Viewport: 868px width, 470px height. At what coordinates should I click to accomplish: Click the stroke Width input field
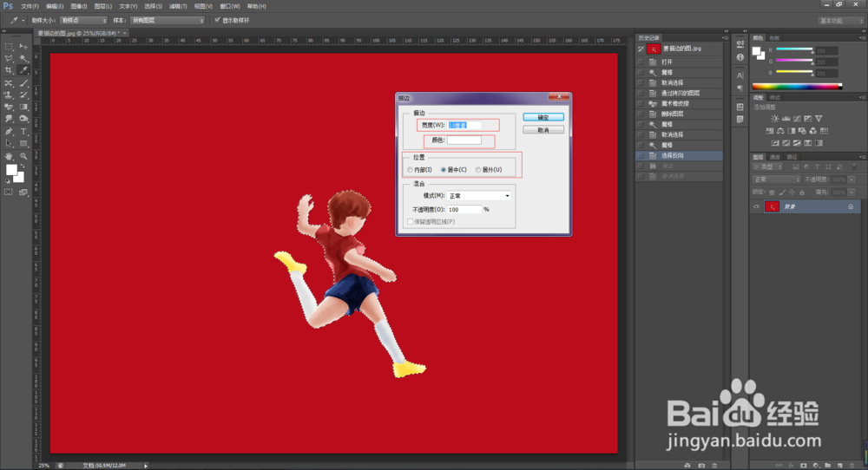pos(464,125)
